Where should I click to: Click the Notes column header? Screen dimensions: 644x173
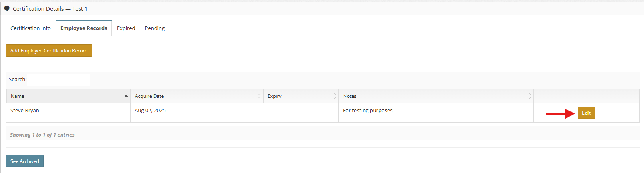(436, 96)
